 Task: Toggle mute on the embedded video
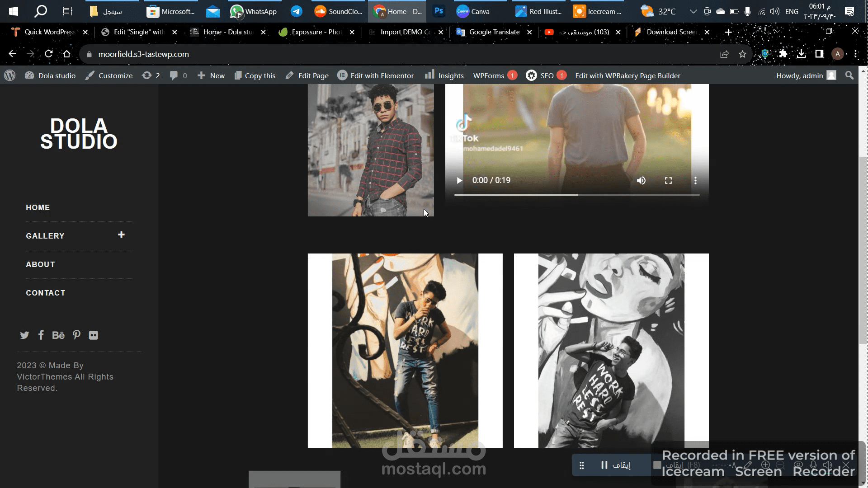point(641,180)
